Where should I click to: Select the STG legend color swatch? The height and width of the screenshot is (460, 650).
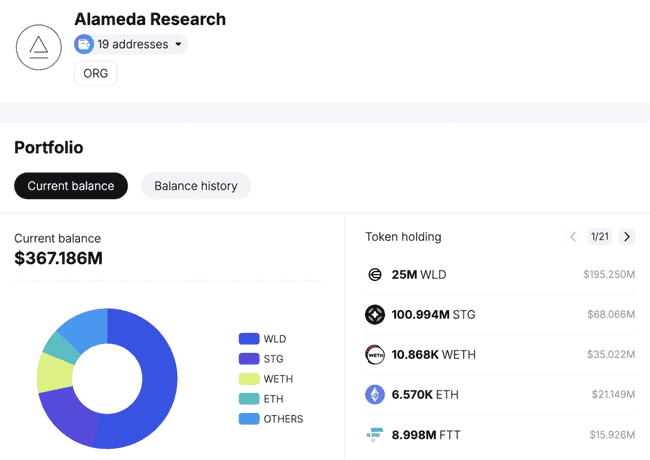point(249,358)
